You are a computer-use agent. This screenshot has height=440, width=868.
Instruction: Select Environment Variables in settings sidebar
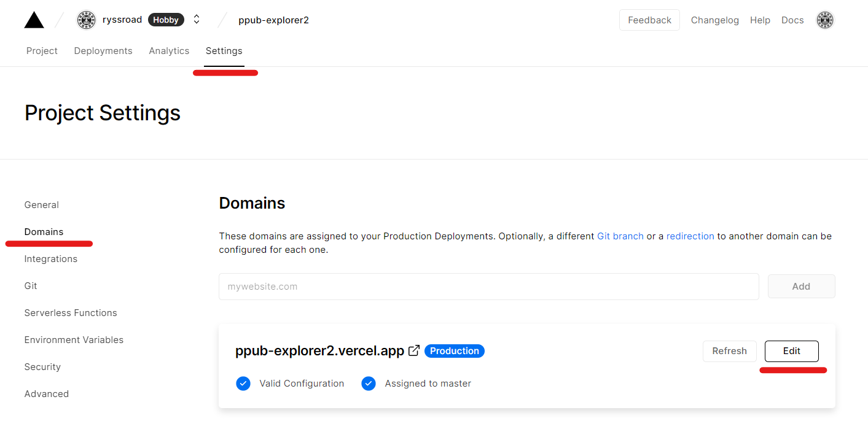(74, 340)
